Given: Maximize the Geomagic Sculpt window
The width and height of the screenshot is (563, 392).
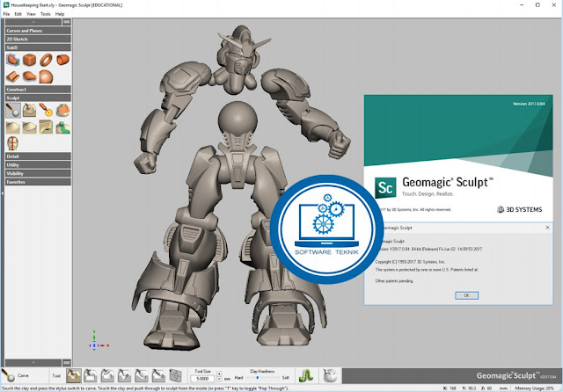Looking at the screenshot, I should pyautogui.click(x=537, y=5).
